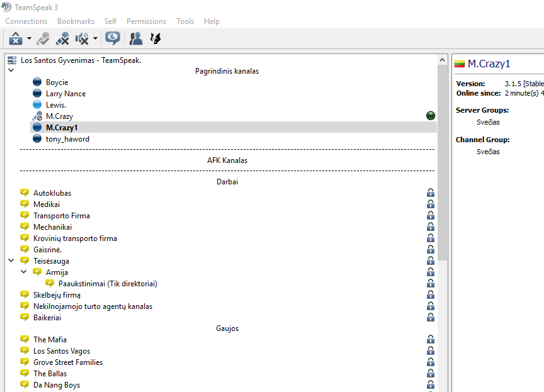This screenshot has height=392, width=544.
Task: Click the status icon next to Larry Nance
Action: 37,93
